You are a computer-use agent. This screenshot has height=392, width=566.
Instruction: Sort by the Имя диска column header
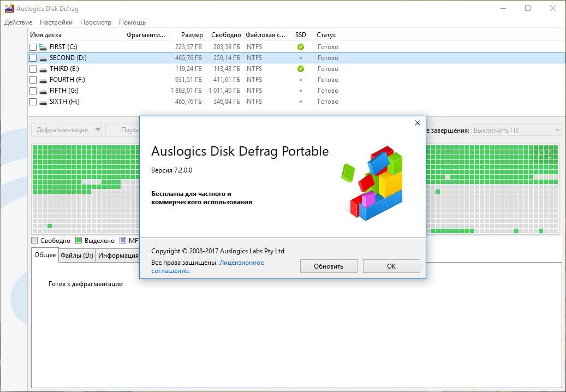point(75,35)
